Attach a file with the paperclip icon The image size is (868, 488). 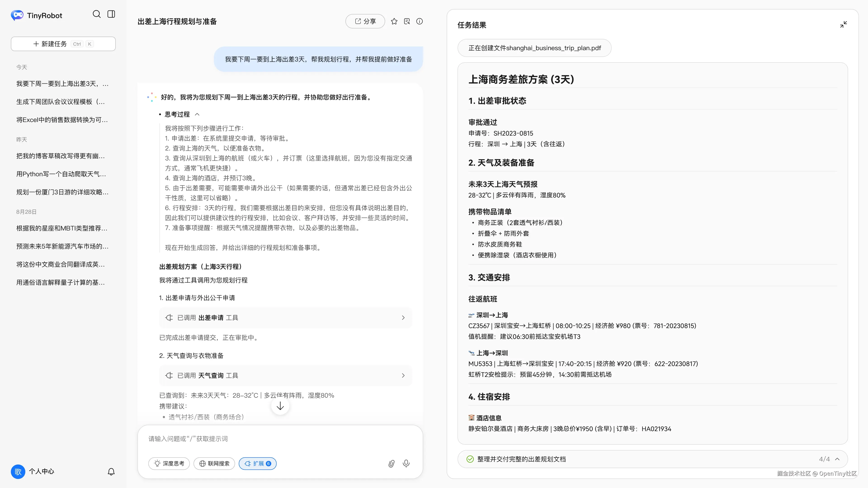click(391, 464)
